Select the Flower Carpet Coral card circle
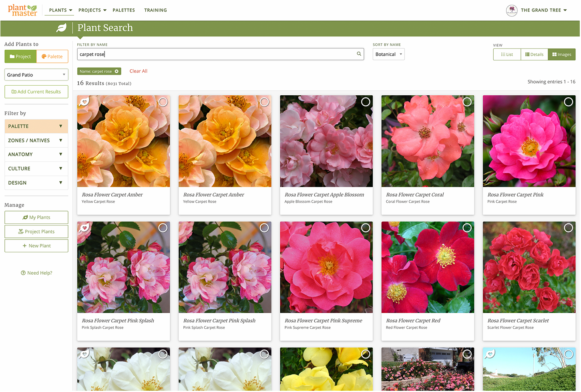581x392 pixels. (x=467, y=102)
